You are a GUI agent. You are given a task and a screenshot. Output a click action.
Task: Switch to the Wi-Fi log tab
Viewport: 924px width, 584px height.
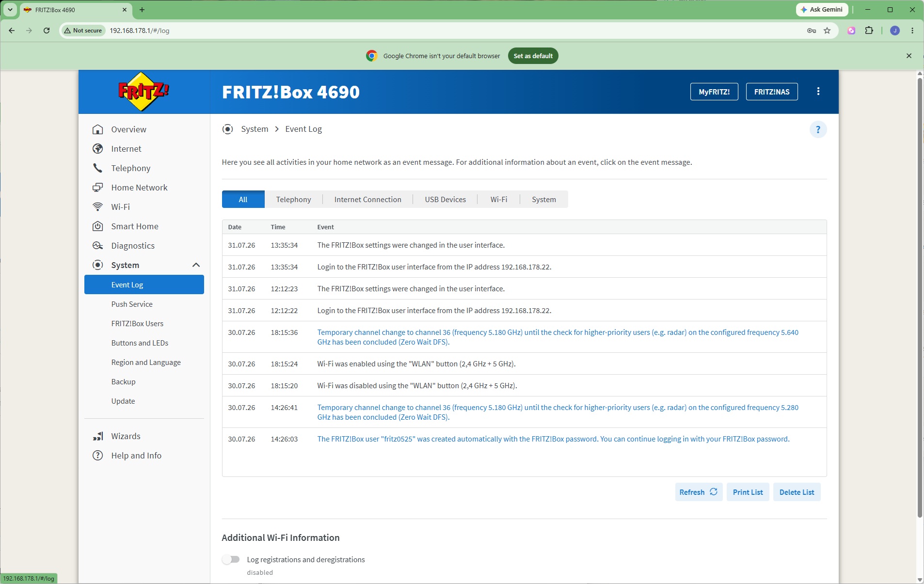point(498,199)
